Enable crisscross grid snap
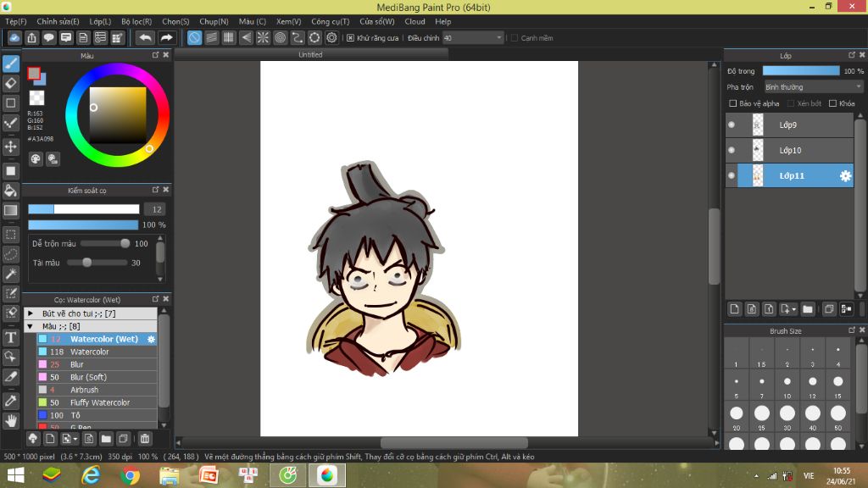Image resolution: width=868 pixels, height=488 pixels. pyautogui.click(x=229, y=37)
